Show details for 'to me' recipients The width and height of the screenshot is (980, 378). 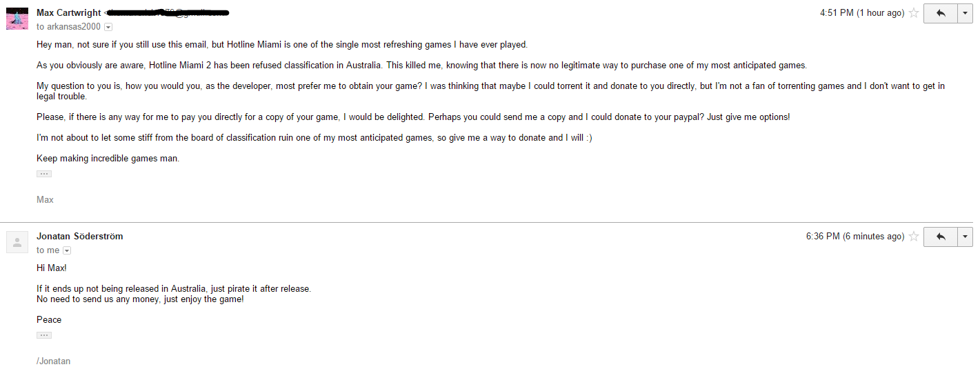67,250
